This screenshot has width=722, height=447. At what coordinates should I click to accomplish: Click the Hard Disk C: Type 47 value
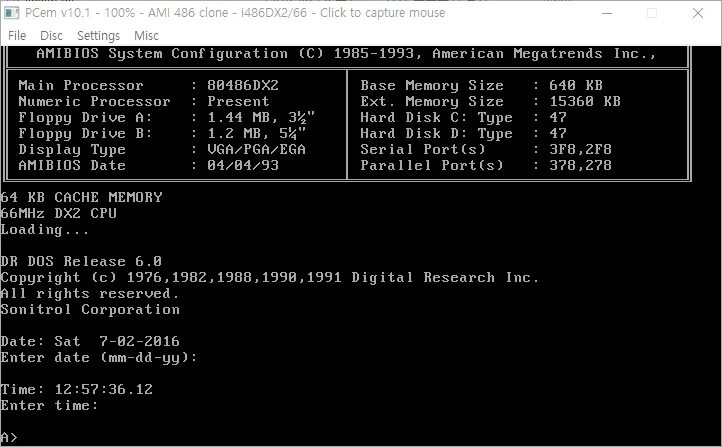click(x=558, y=117)
